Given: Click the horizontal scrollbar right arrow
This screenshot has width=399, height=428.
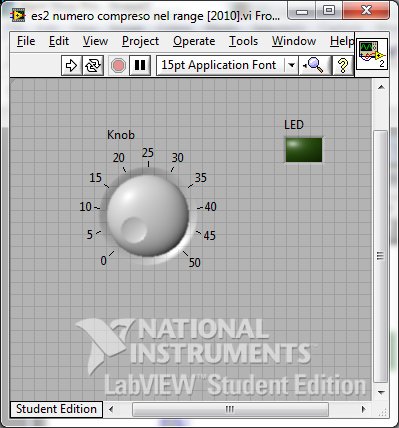Looking at the screenshot, I should 364,409.
